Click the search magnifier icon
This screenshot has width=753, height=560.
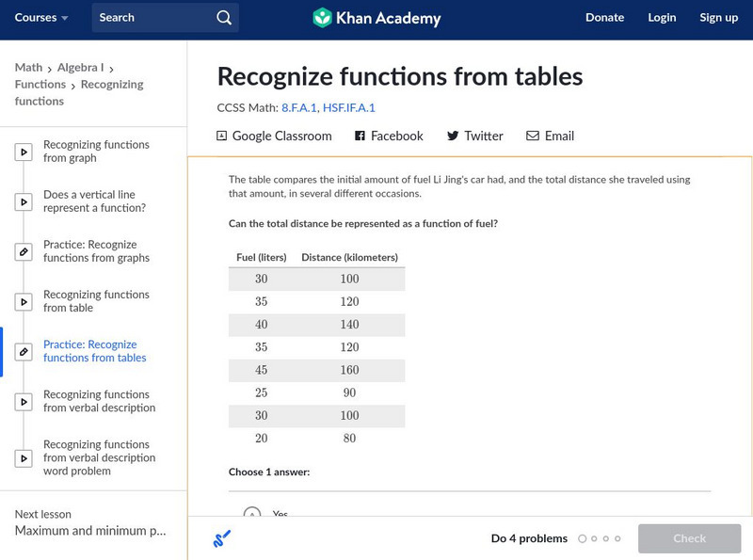coord(223,18)
